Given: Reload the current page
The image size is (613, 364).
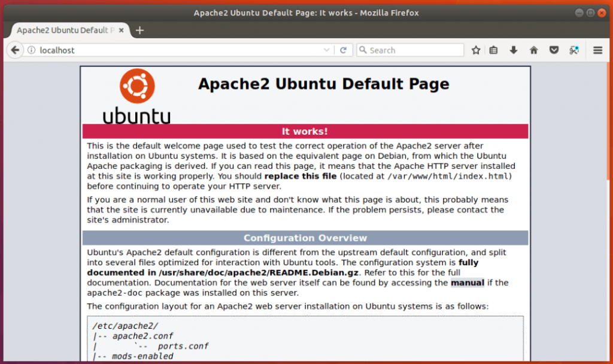Looking at the screenshot, I should pyautogui.click(x=344, y=50).
